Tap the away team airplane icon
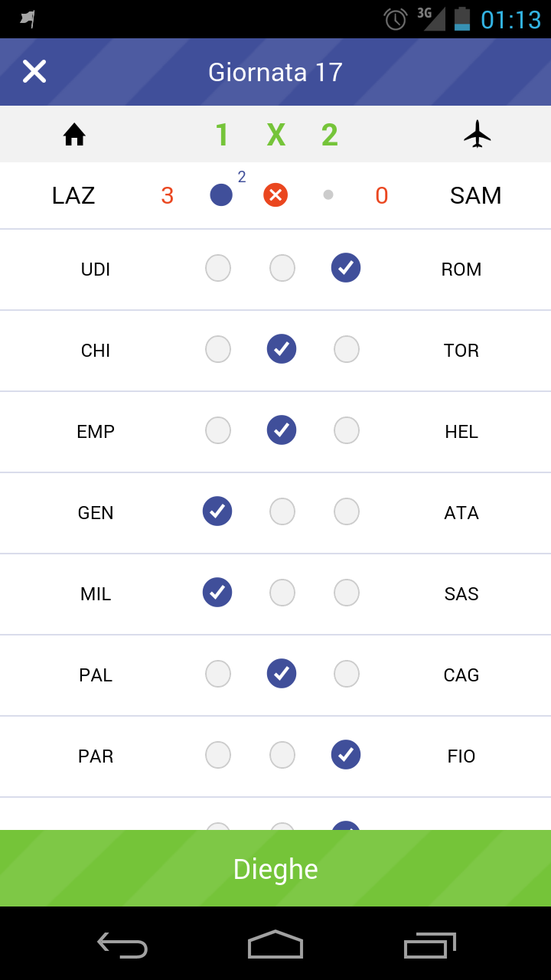 click(x=478, y=134)
